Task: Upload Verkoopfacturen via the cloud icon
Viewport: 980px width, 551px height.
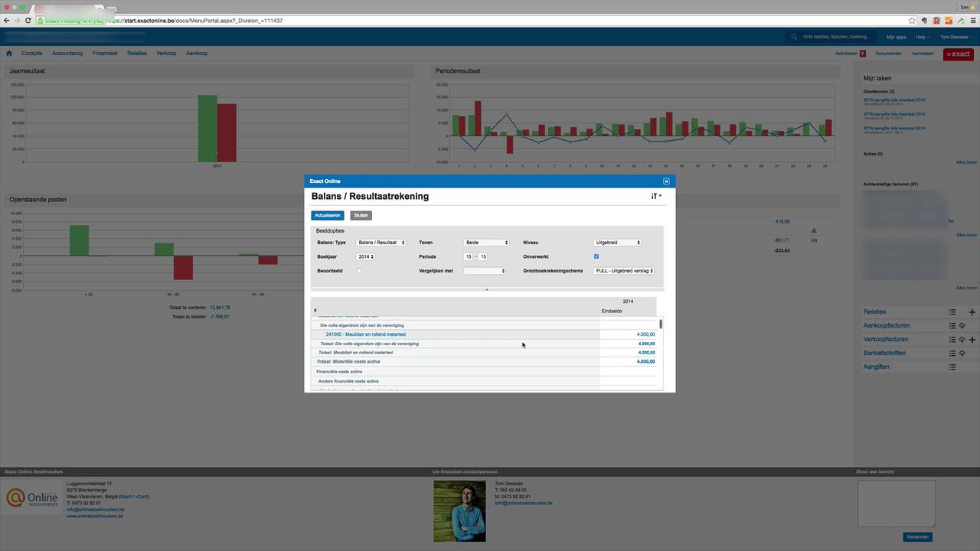Action: [x=962, y=340]
